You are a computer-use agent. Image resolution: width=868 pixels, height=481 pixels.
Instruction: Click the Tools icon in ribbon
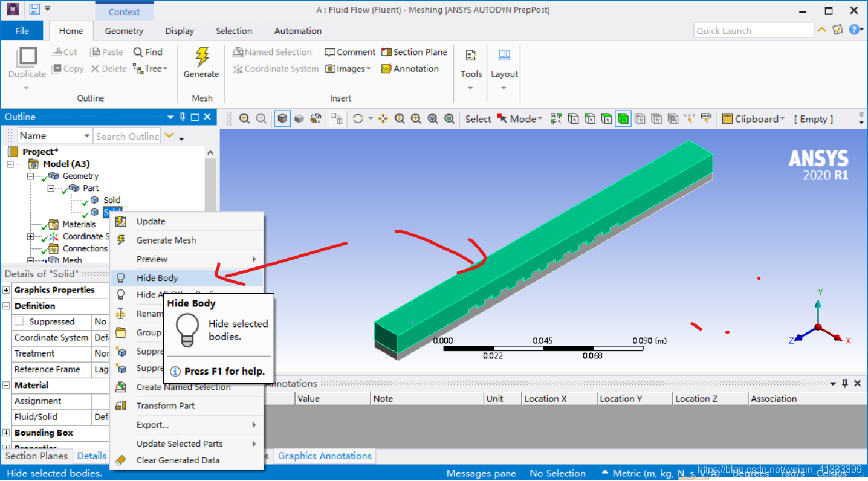pyautogui.click(x=471, y=56)
